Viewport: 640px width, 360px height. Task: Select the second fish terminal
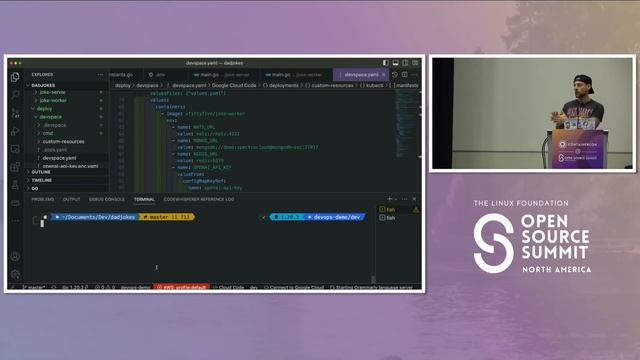(399, 218)
